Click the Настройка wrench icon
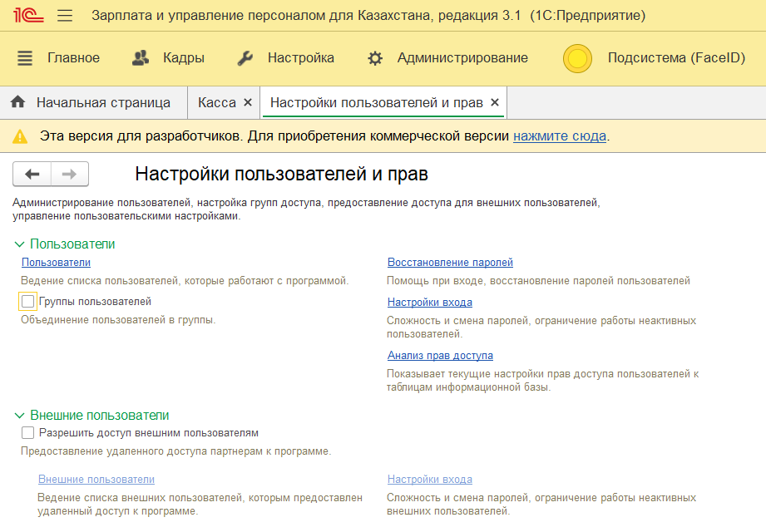766x532 pixels. point(245,58)
